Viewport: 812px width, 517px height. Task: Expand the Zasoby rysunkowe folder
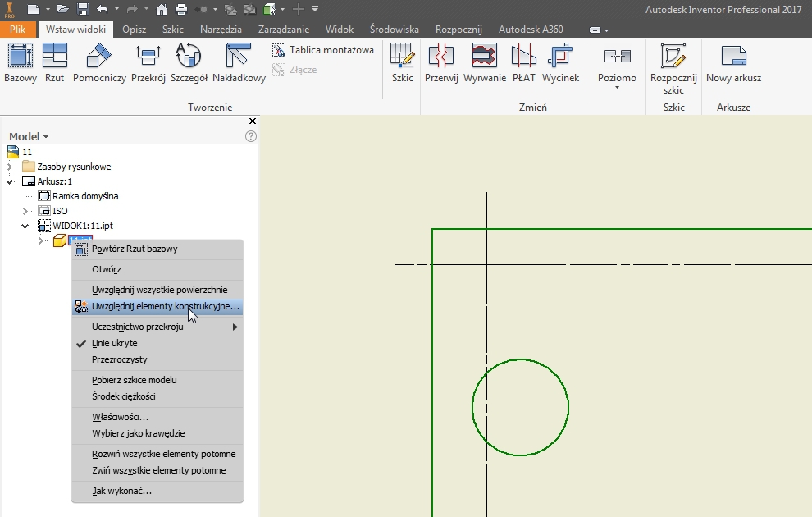click(10, 167)
